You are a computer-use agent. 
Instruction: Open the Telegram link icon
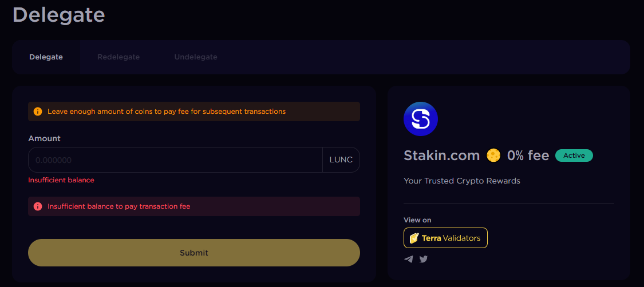click(409, 259)
